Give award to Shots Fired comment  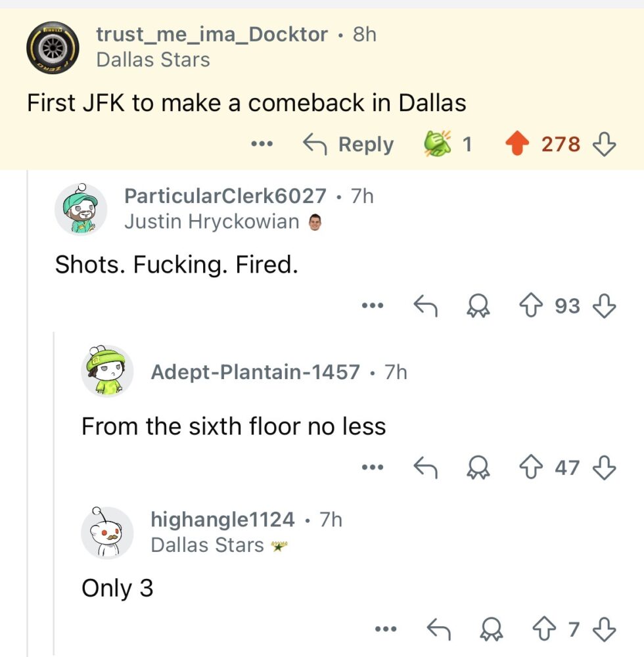478,306
